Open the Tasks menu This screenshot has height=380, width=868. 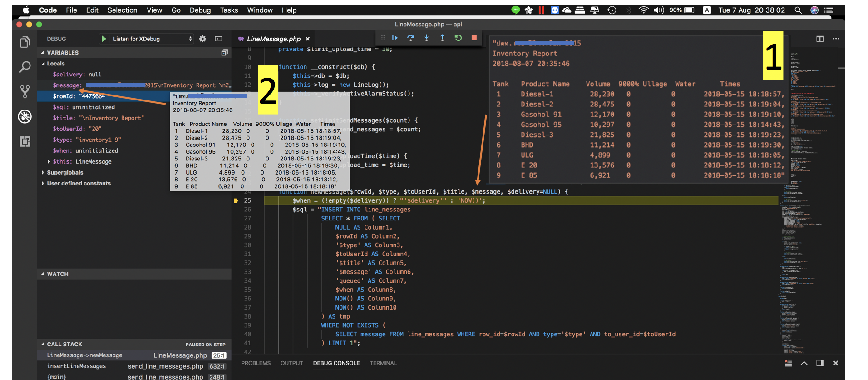(x=229, y=10)
